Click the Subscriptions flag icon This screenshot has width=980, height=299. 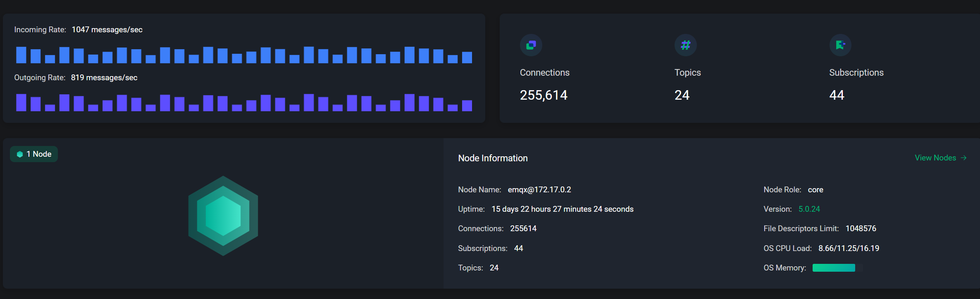840,45
